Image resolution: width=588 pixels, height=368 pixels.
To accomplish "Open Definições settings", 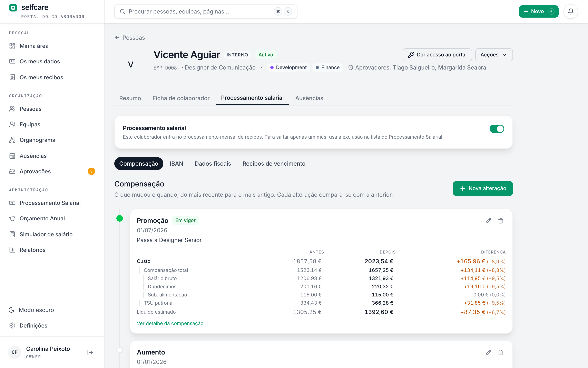I will tap(52, 325).
